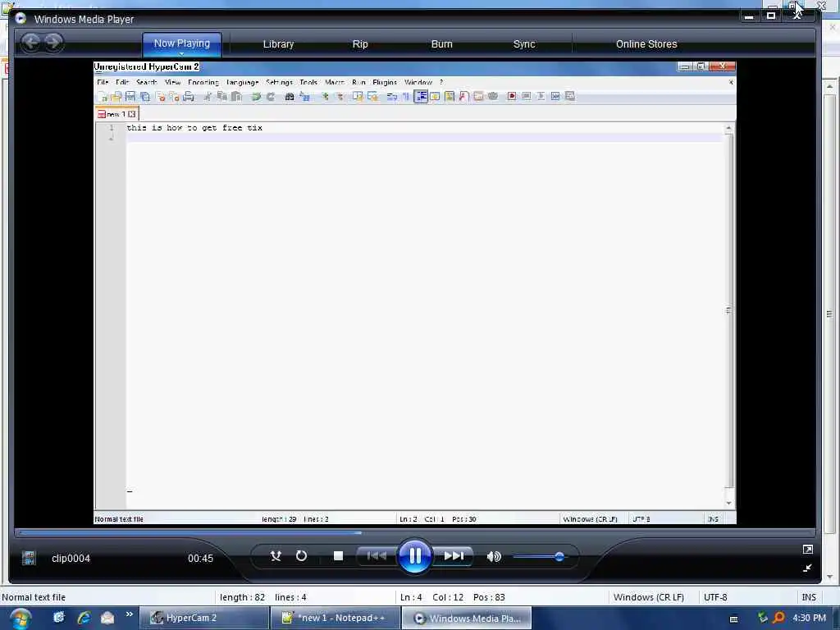Open the Now Playing tab

click(181, 43)
